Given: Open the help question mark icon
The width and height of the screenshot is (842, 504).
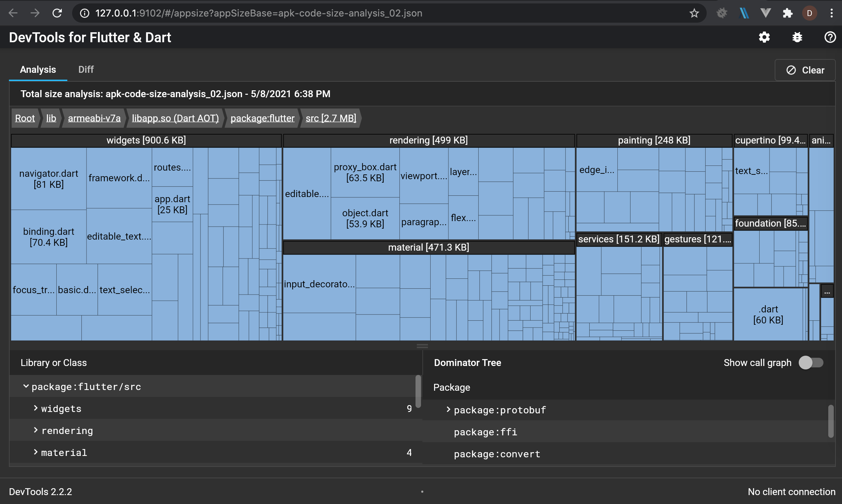Looking at the screenshot, I should coord(830,37).
